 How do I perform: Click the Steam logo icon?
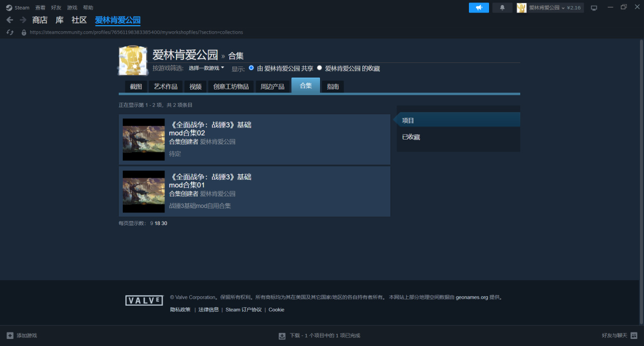click(9, 8)
